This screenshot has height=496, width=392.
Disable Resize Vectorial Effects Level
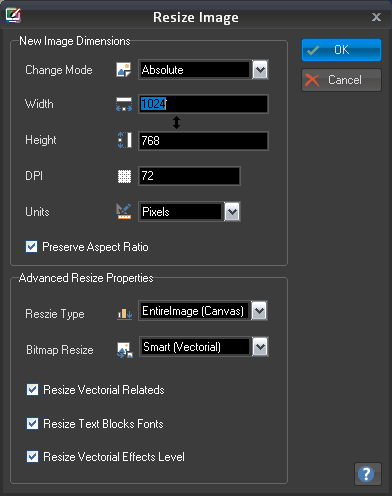(32, 457)
